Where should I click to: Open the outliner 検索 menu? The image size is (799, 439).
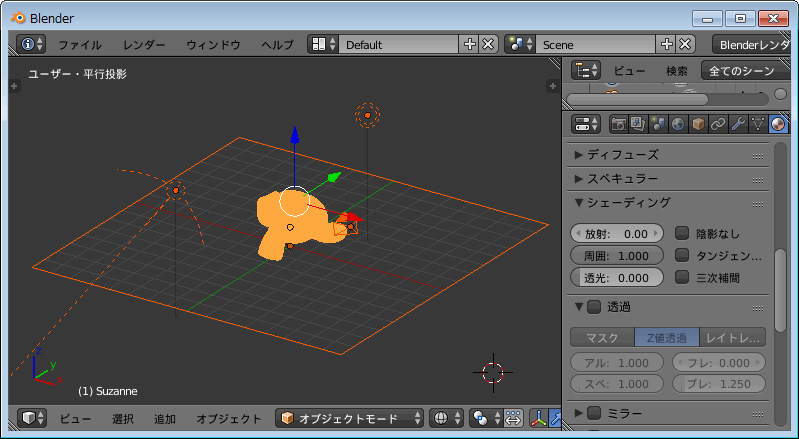pyautogui.click(x=677, y=71)
